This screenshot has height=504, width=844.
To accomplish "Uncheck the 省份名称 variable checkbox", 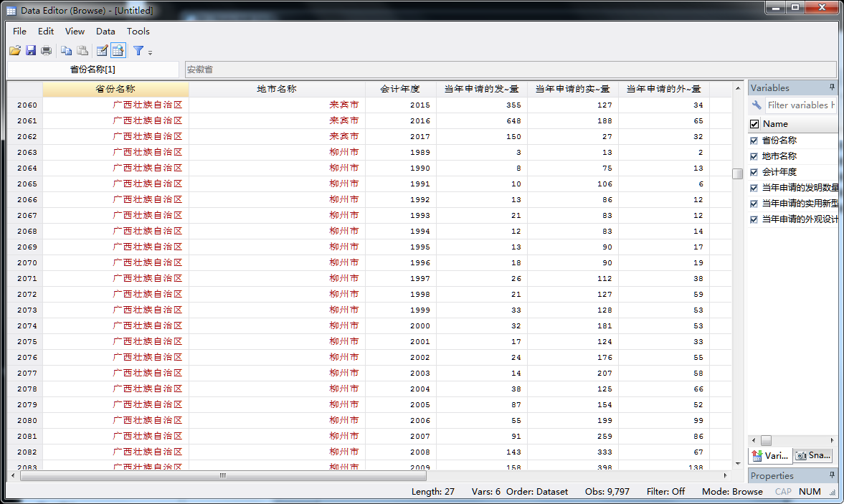I will click(754, 141).
